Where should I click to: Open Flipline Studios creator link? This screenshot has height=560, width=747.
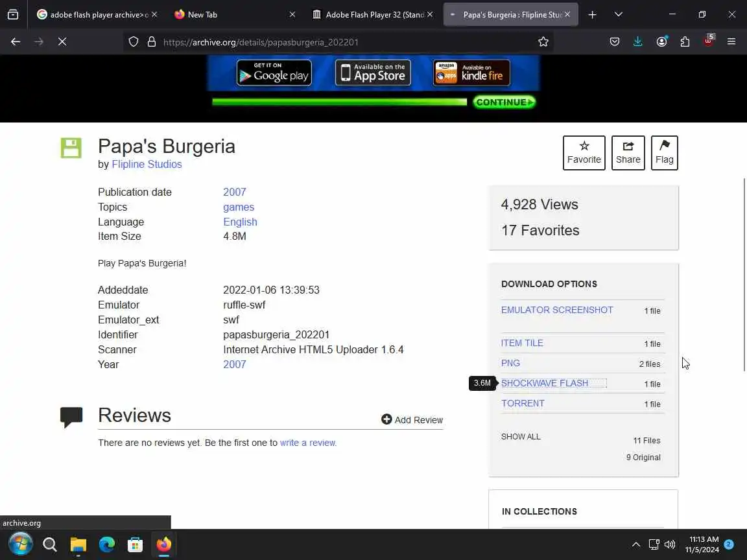(x=147, y=164)
